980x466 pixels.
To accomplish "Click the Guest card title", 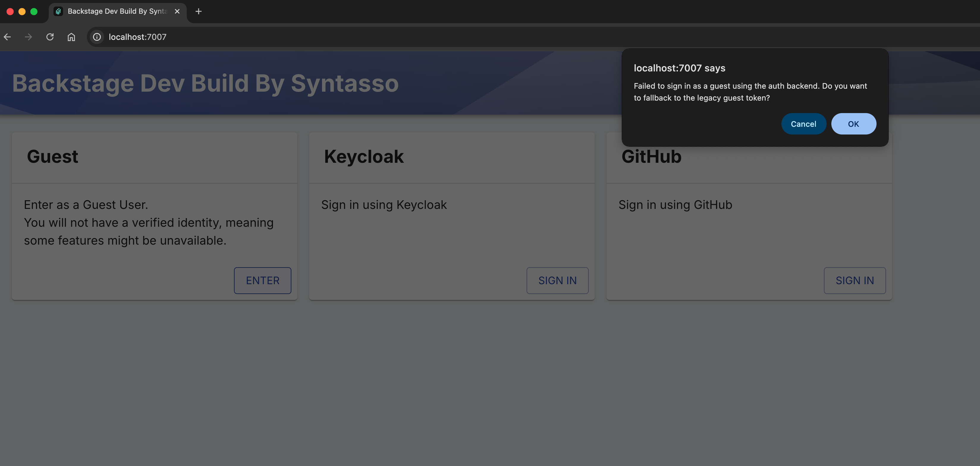I will point(53,157).
